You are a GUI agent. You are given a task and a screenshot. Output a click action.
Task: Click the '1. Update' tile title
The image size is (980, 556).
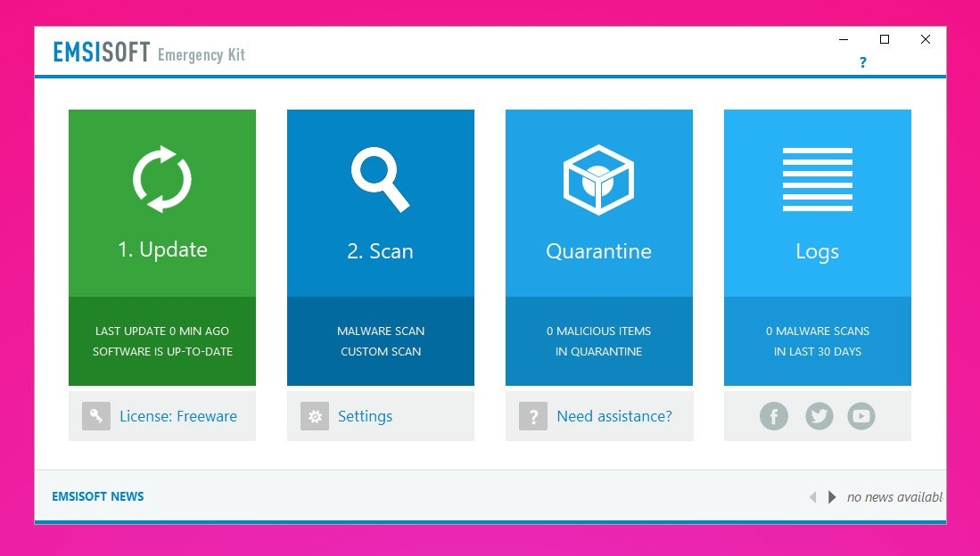point(162,249)
